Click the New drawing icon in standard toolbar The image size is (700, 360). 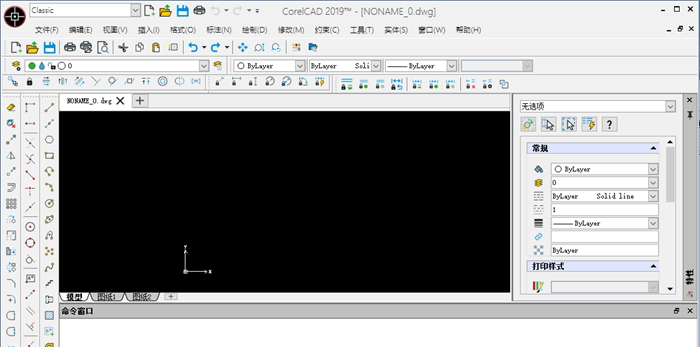[x=16, y=47]
